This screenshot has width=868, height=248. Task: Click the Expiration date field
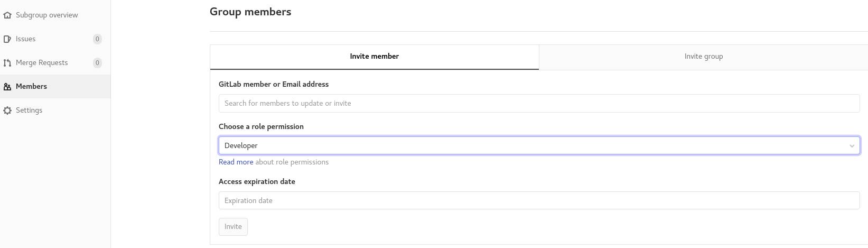[539, 201]
